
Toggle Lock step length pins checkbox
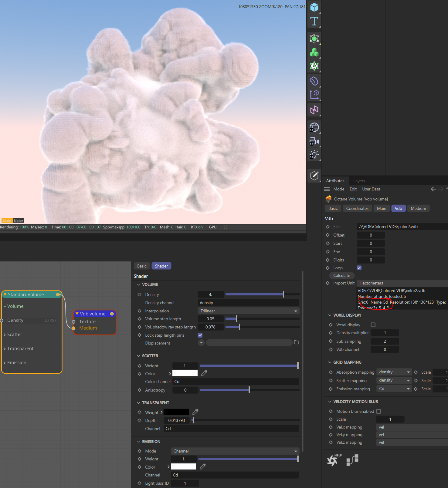pos(200,335)
